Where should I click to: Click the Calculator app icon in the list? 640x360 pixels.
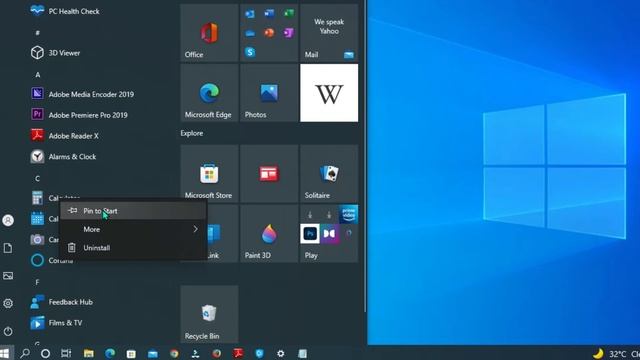click(37, 198)
